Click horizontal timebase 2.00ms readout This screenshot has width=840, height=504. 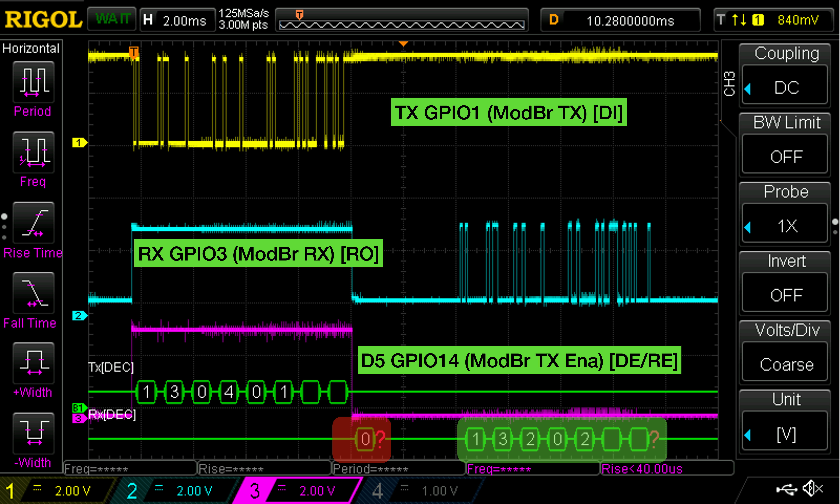[x=178, y=20]
